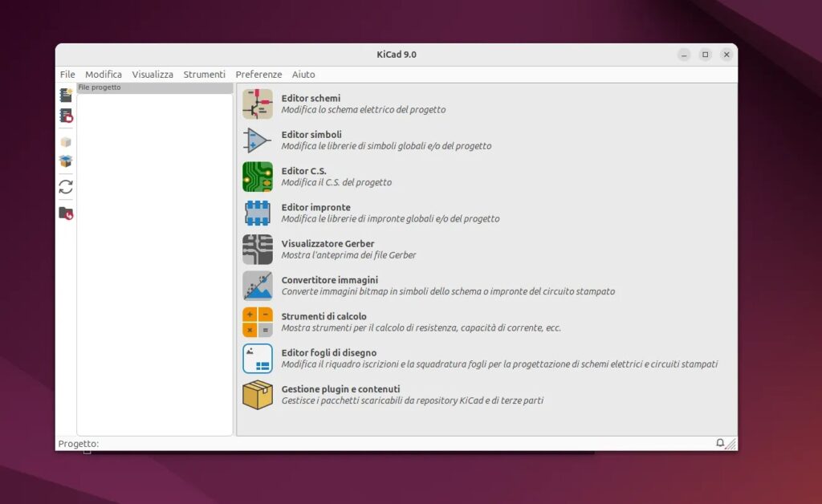Viewport: 822px width, 504px height.
Task: Archive the project using sidebar zip icon
Action: point(65,141)
